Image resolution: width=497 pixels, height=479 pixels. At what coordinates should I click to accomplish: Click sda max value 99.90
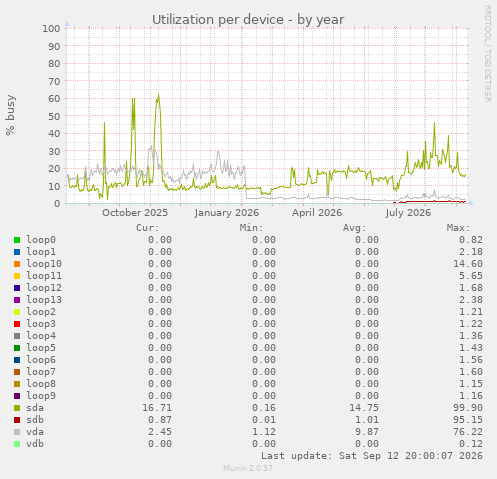pos(468,408)
